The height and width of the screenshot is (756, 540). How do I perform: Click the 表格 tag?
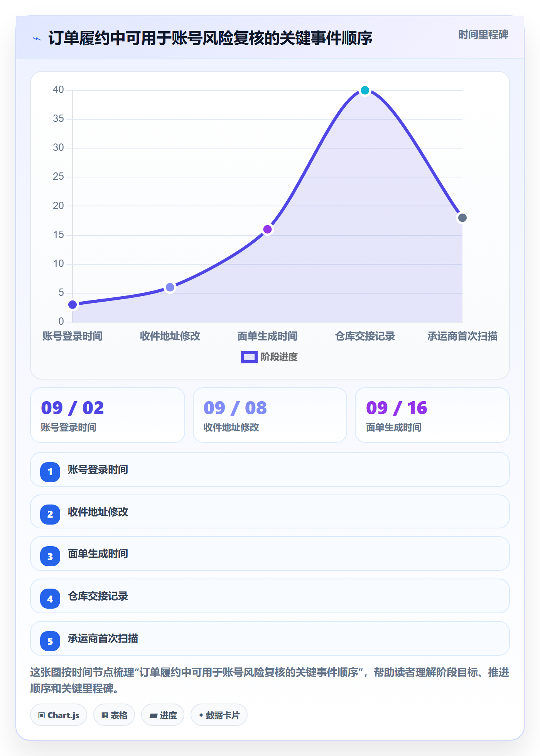tap(114, 715)
